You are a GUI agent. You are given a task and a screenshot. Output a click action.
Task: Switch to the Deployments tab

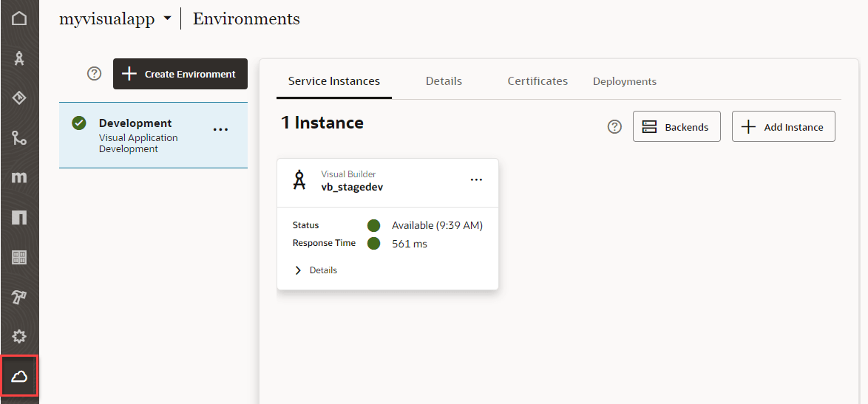624,81
